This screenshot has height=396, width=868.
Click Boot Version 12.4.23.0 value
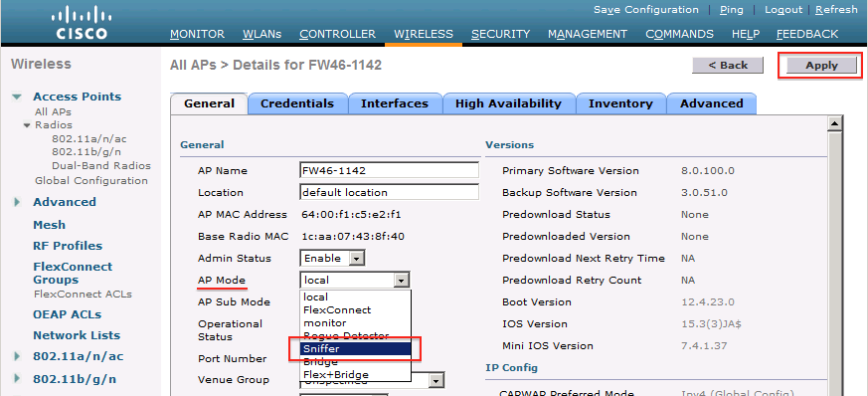click(x=708, y=301)
